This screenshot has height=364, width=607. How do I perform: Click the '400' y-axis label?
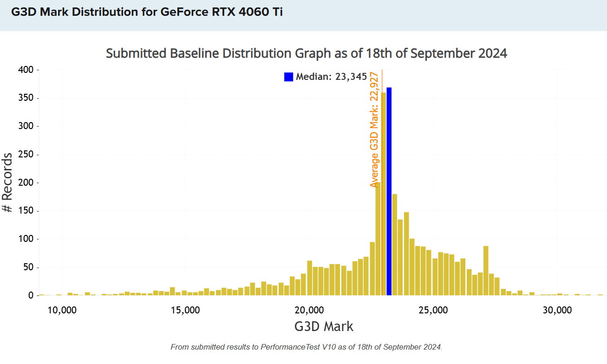[x=26, y=70]
